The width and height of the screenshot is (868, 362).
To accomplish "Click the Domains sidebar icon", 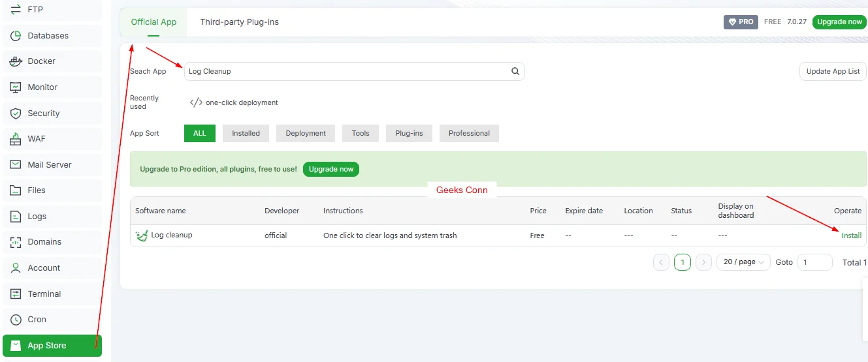I will point(16,242).
